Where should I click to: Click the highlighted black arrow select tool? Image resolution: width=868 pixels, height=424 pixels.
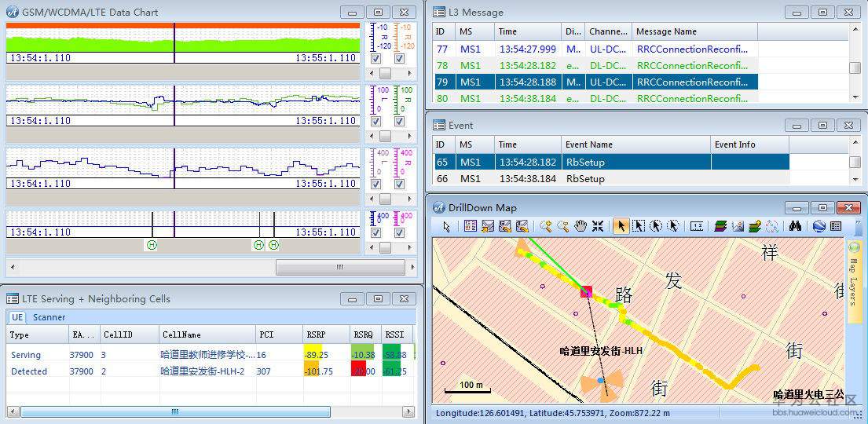(621, 226)
